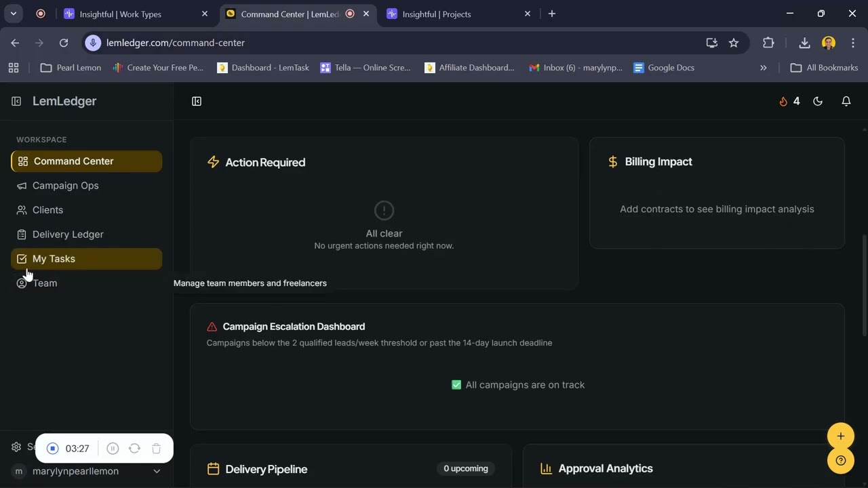This screenshot has height=488, width=868.
Task: Open notifications bell
Action: pos(846,101)
